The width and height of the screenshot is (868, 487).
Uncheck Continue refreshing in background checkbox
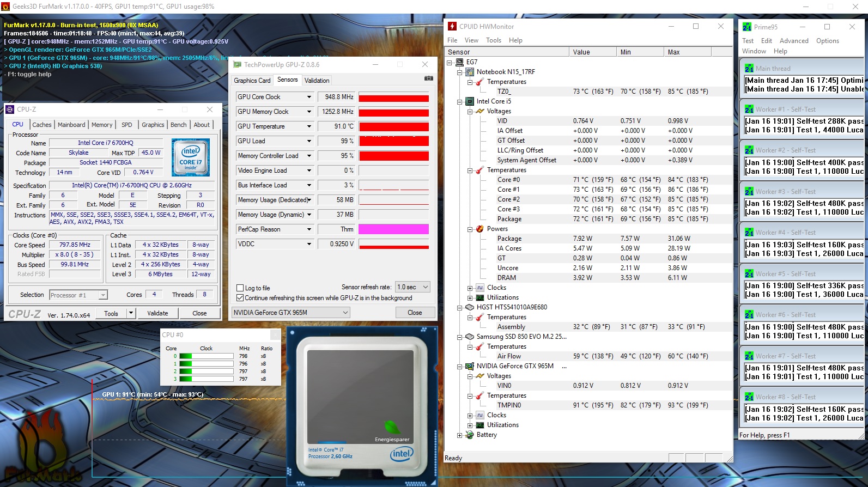(x=240, y=298)
